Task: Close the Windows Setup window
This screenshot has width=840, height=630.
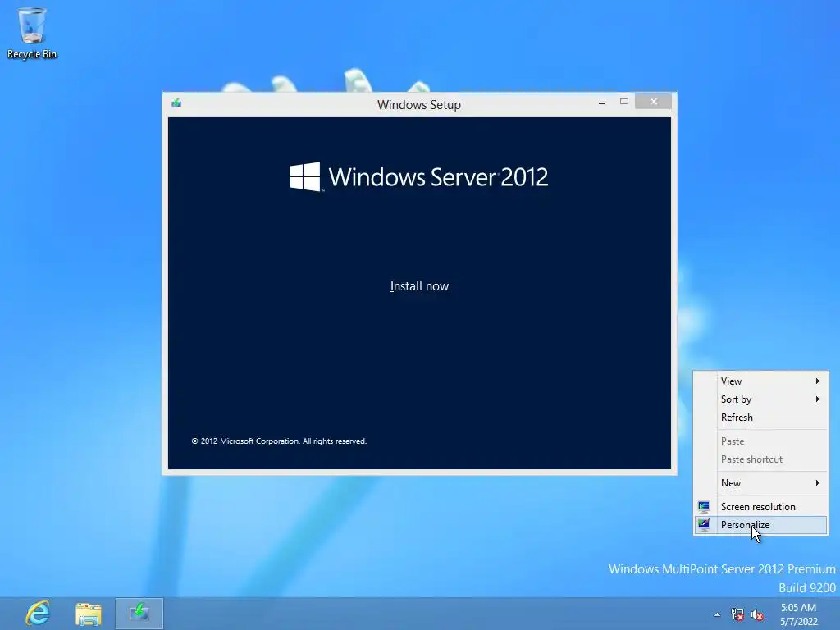Action: tap(654, 101)
